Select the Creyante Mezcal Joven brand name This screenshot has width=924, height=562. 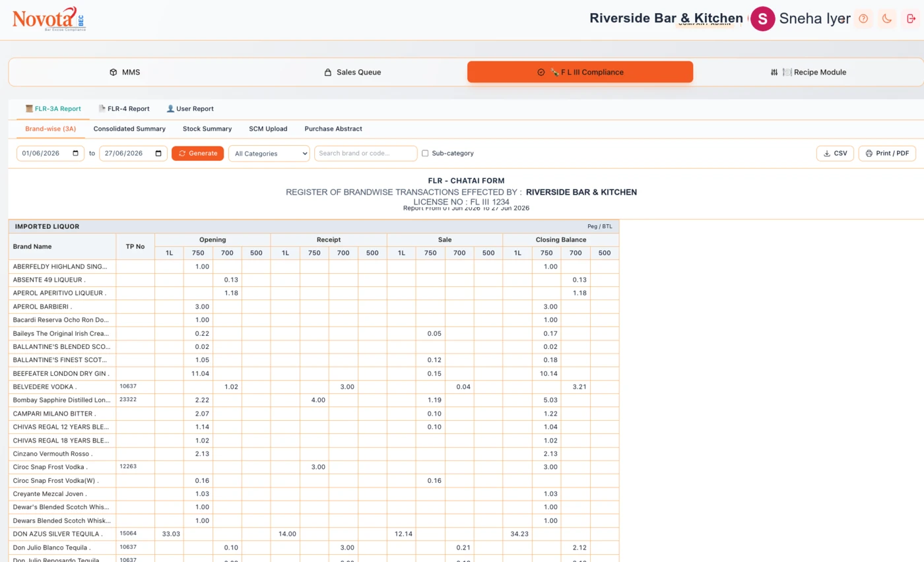point(49,493)
